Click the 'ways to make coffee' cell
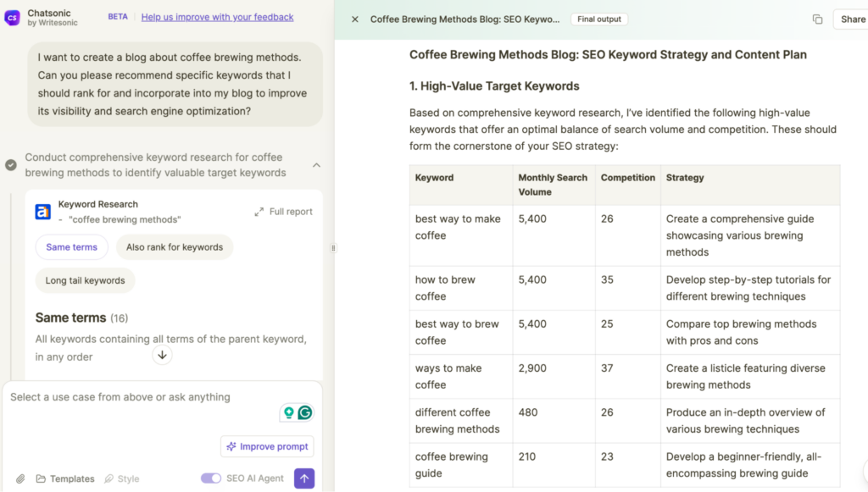Screen dimensions: 868x492 pyautogui.click(x=461, y=377)
